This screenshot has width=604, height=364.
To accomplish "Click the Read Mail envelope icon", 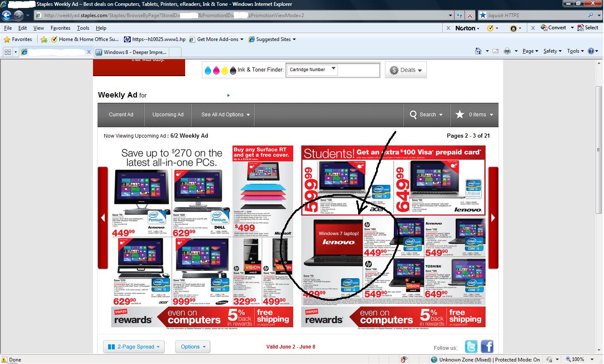I will [496, 51].
